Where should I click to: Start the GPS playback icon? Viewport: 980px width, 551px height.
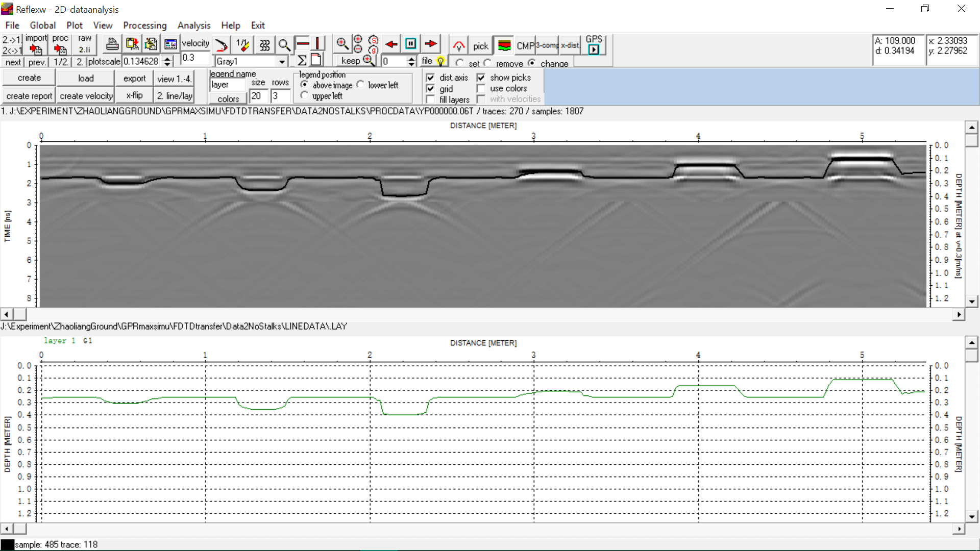click(594, 49)
